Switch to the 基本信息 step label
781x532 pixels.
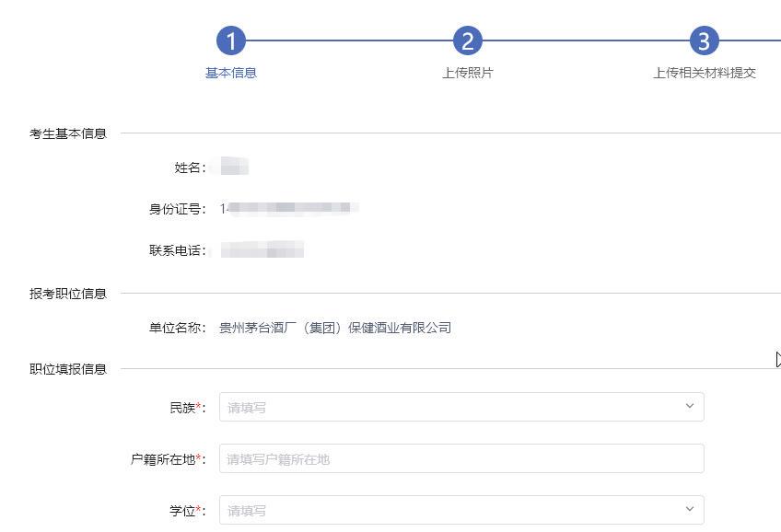231,73
